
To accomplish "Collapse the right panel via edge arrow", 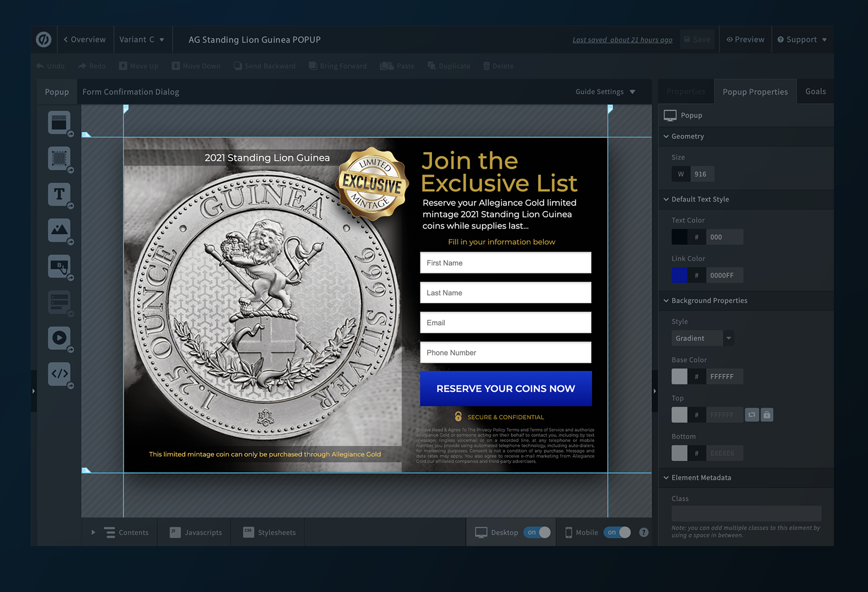I will (654, 391).
